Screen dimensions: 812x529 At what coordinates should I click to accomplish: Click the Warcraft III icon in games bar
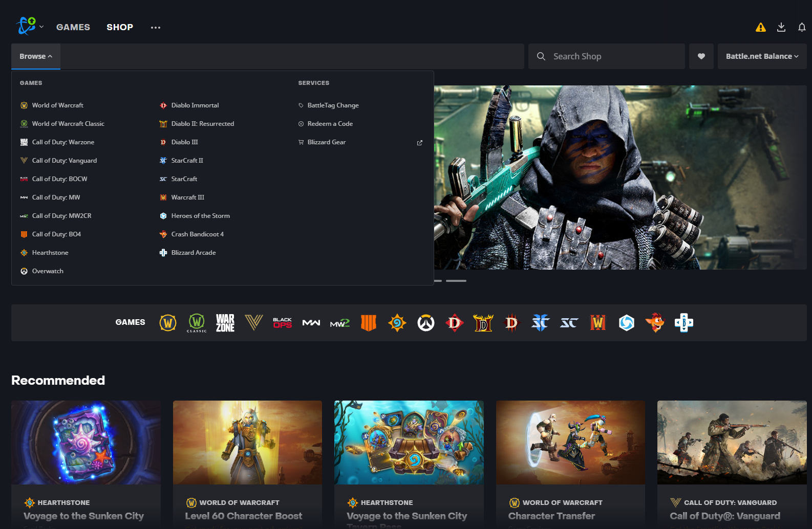(598, 323)
